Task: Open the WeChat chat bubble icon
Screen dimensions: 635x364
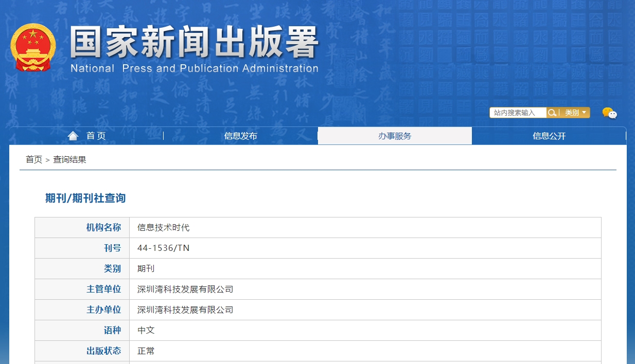Action: [609, 113]
